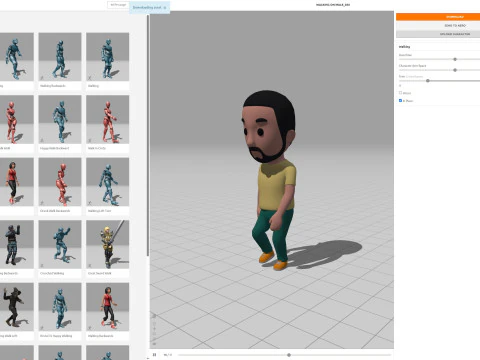Select the Great Sword Walk thumbnail
The width and height of the screenshot is (480, 360).
pos(108,244)
